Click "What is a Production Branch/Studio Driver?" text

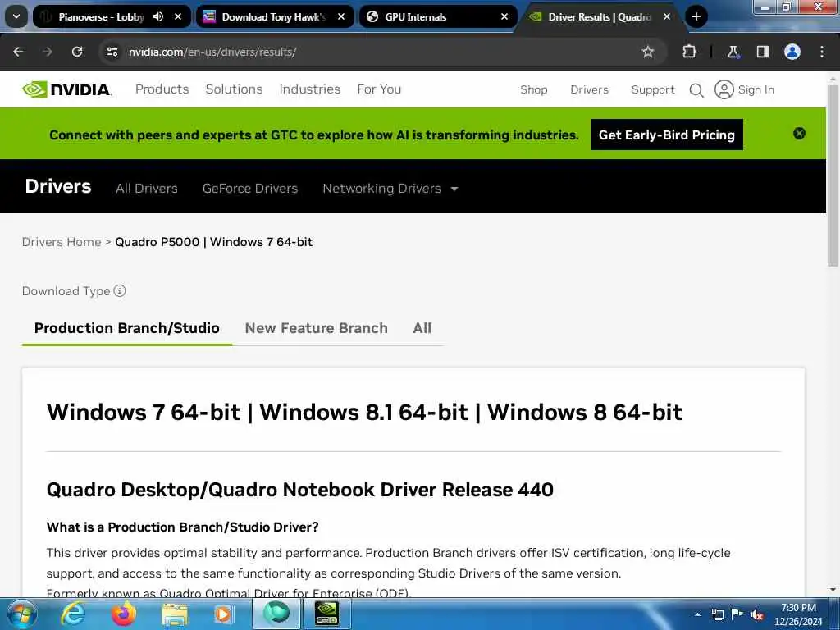183,527
